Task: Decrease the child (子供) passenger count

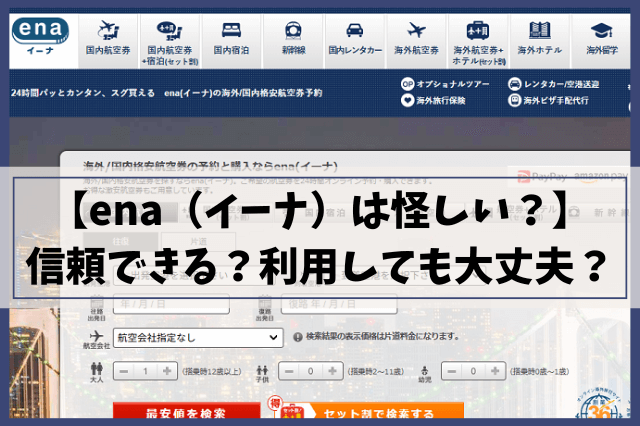Action: [x=289, y=371]
